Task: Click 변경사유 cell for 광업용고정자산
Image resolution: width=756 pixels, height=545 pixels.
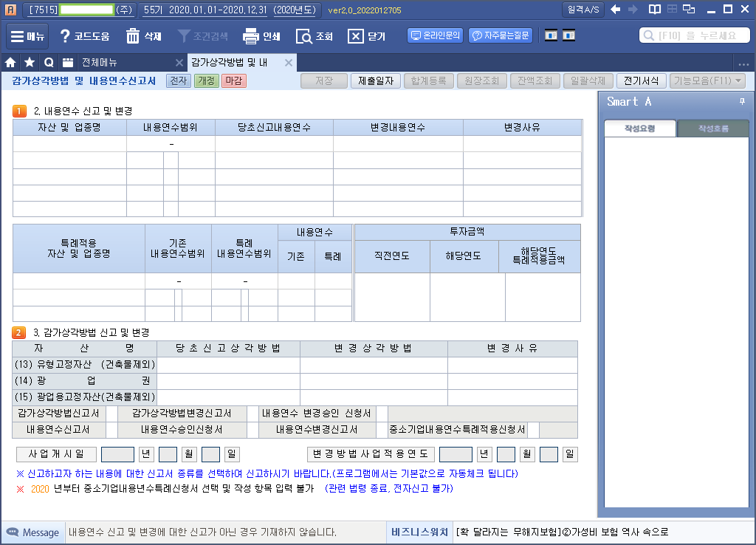Action: (x=512, y=397)
